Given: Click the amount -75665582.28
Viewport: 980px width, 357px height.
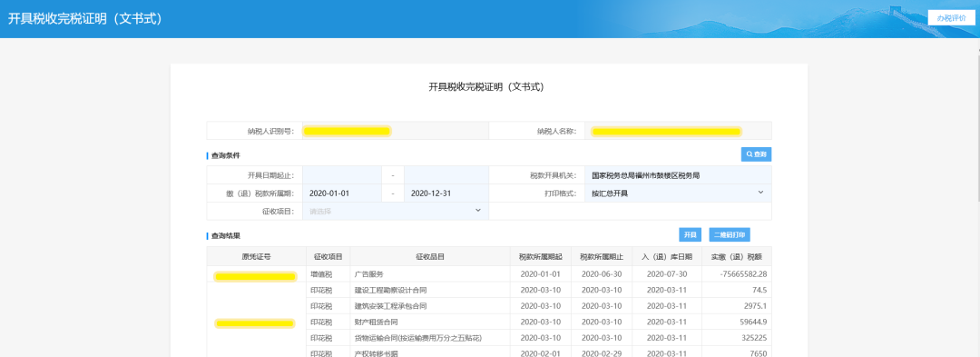Looking at the screenshot, I should tap(743, 273).
